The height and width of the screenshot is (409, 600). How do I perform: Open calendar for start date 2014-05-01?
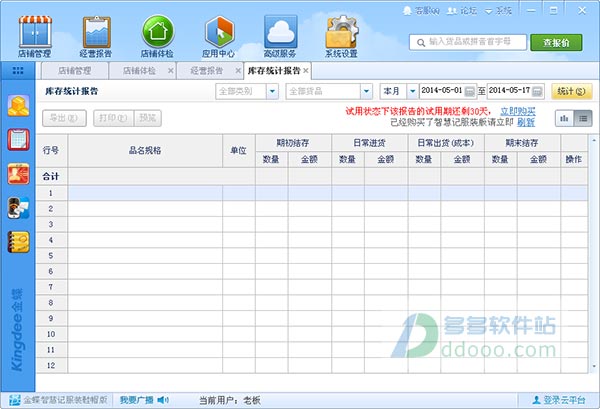pos(470,91)
